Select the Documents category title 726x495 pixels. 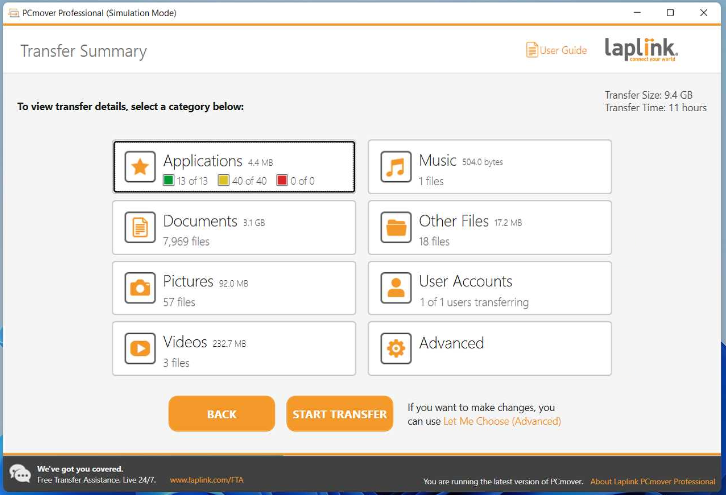pos(200,221)
